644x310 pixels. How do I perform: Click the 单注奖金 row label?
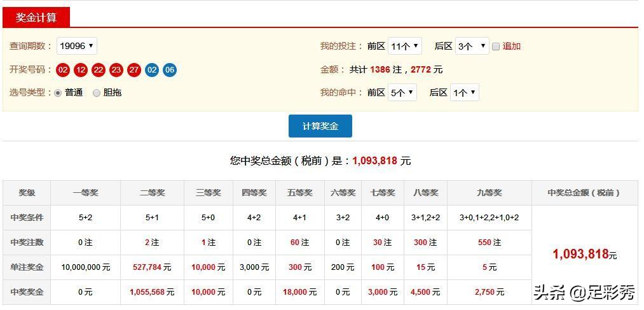[27, 267]
